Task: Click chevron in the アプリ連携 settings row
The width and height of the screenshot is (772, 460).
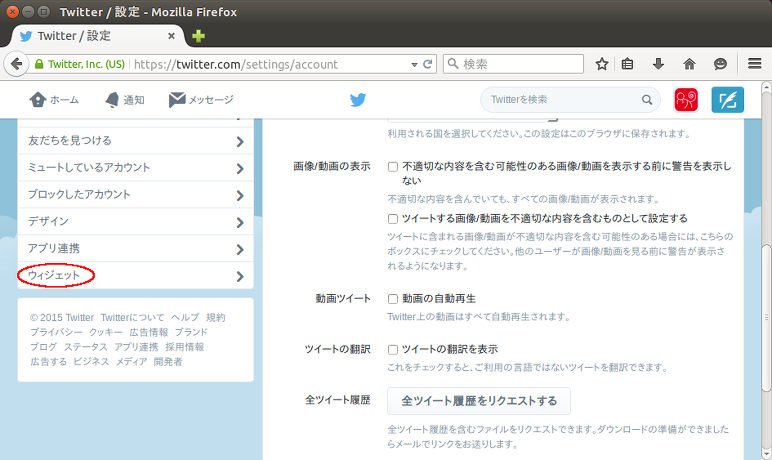Action: [240, 249]
